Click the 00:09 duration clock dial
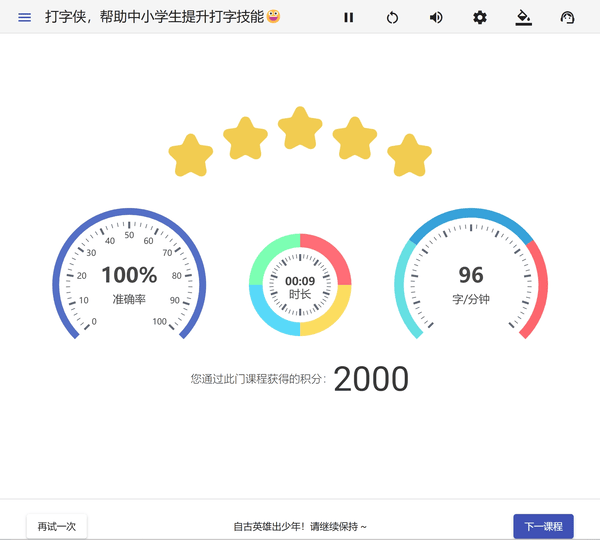 300,285
